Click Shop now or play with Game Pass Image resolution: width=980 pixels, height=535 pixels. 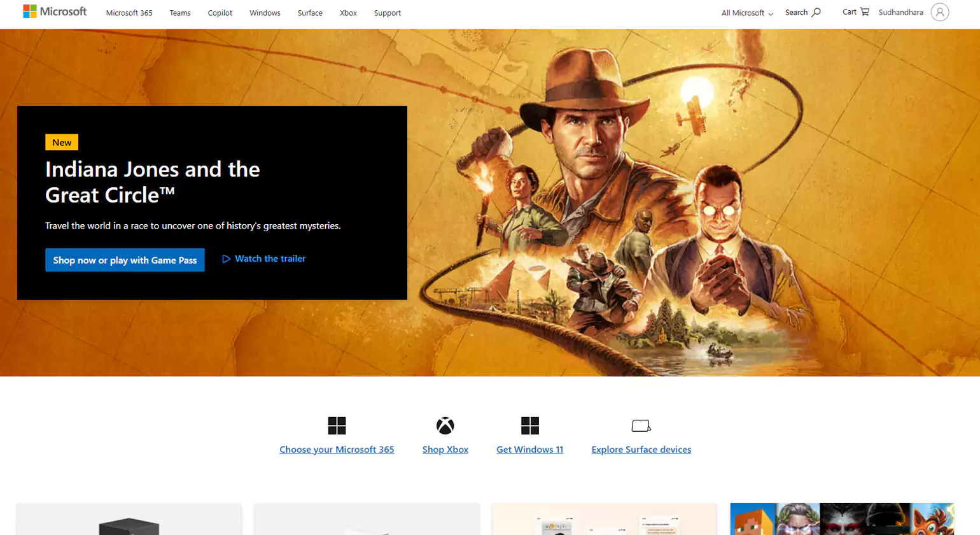click(x=125, y=260)
